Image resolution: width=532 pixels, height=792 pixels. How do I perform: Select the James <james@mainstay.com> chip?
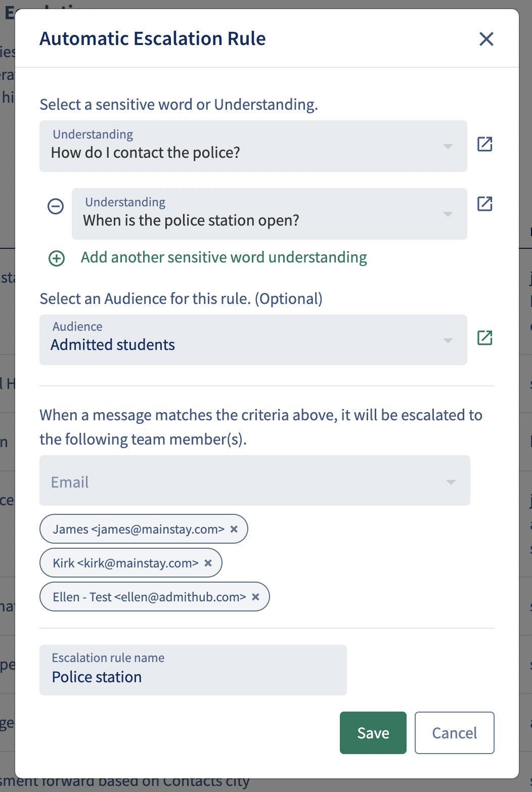[144, 529]
